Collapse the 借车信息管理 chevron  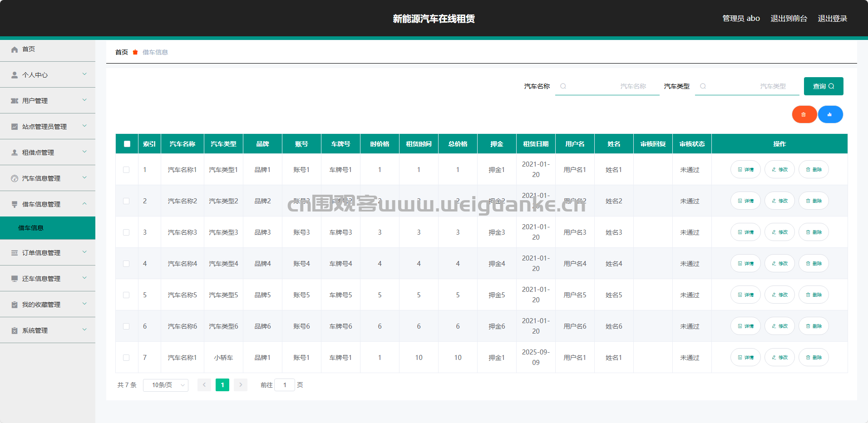[x=84, y=203]
